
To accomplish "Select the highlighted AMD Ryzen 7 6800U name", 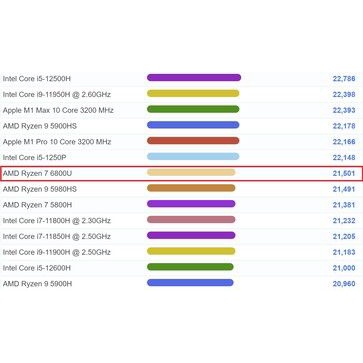I will [37, 173].
